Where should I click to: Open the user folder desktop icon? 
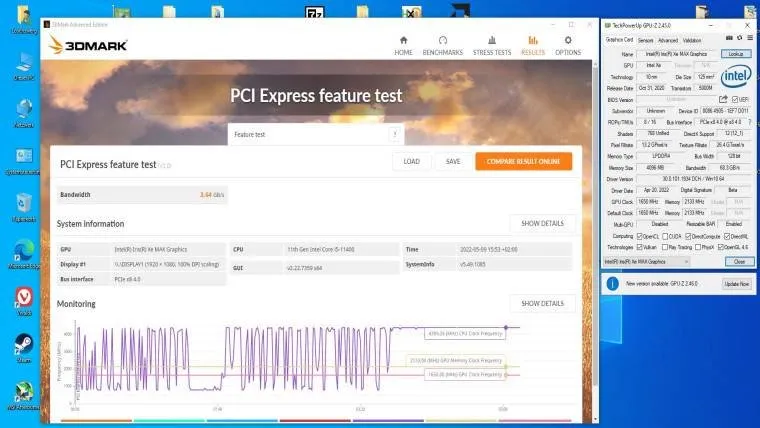[x=24, y=19]
